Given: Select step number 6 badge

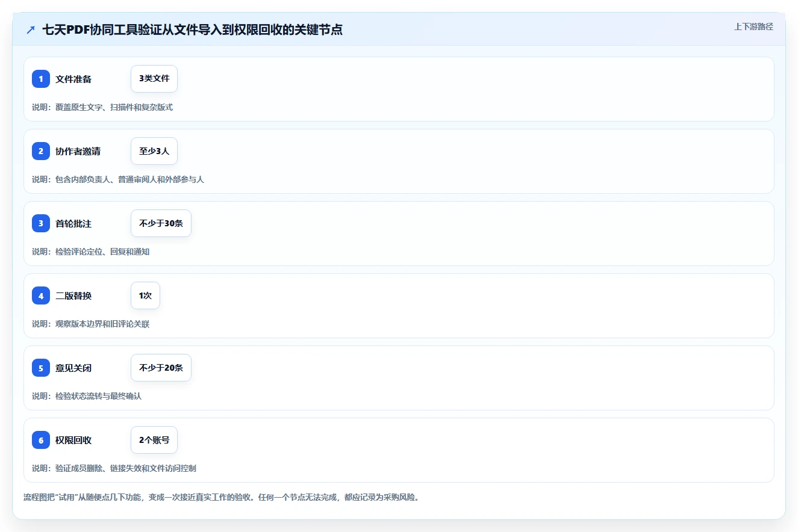Looking at the screenshot, I should 41,440.
